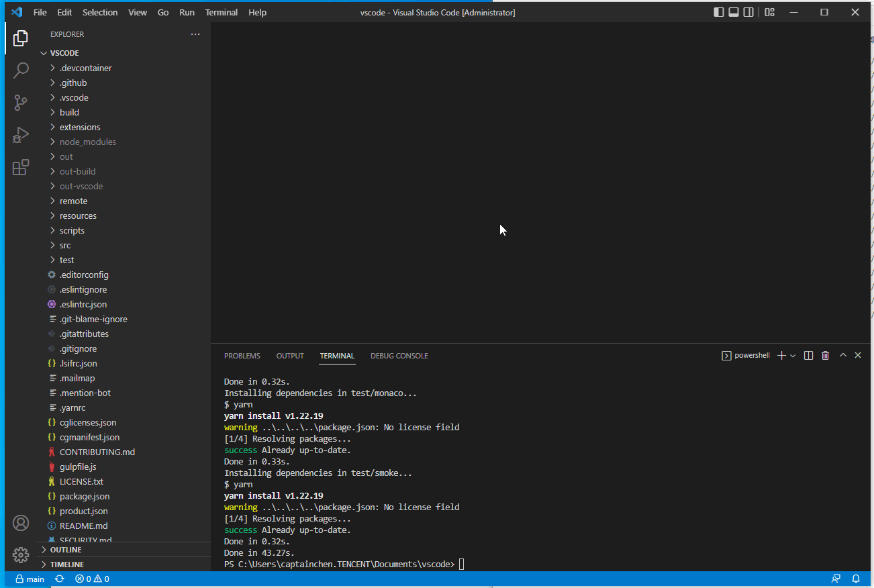Screen dimensions: 874x588
Task: Open the launch profile dropdown arrow
Action: click(793, 356)
